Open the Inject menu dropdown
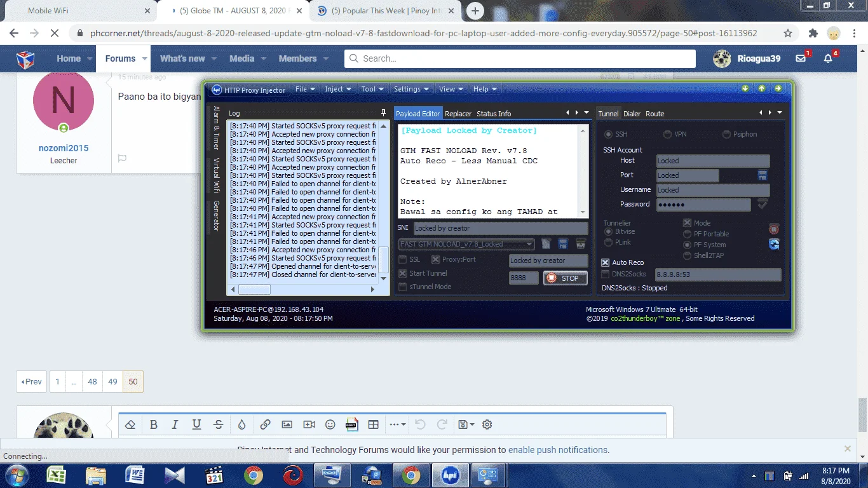Image resolution: width=868 pixels, height=488 pixels. point(339,89)
